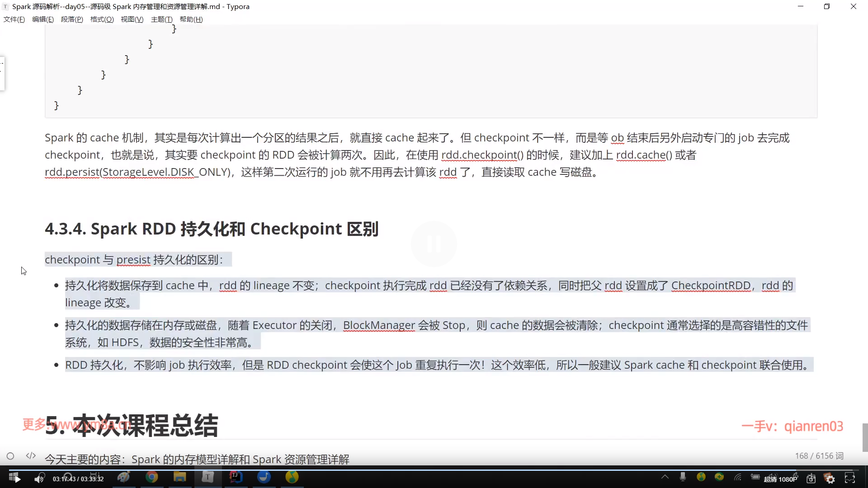Open the video player settings gear

coord(830,479)
